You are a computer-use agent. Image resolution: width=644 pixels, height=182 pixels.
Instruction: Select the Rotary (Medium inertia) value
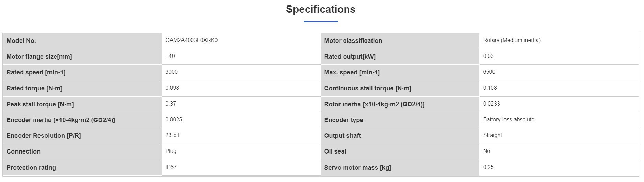512,40
